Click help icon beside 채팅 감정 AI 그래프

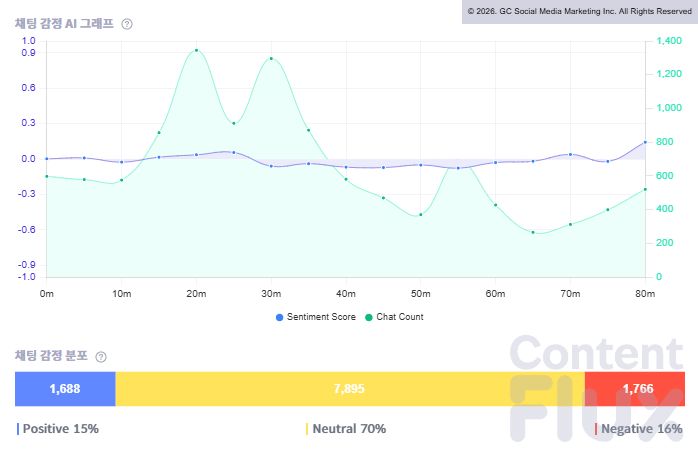127,23
